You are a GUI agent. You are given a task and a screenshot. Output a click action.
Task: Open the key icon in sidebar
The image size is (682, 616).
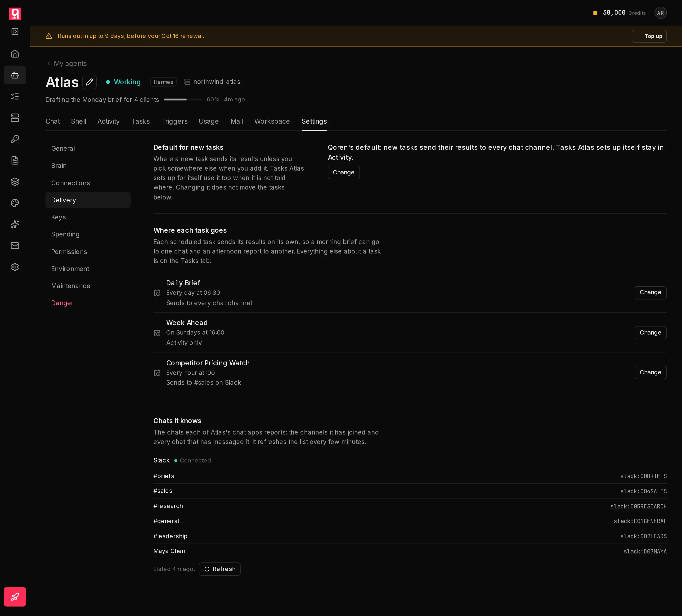tap(15, 139)
